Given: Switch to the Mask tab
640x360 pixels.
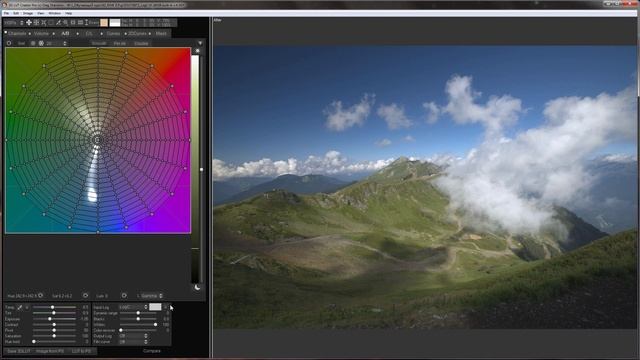Looking at the screenshot, I should pos(161,33).
